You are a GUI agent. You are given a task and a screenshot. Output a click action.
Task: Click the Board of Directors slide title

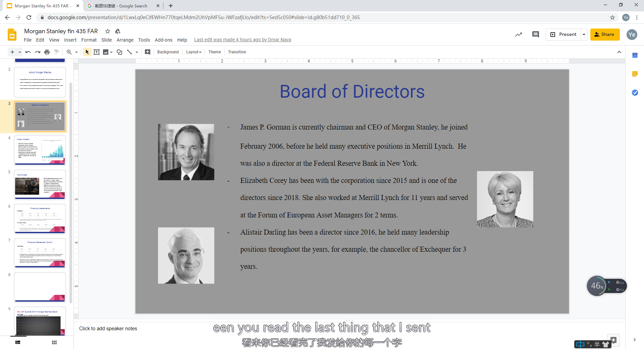(x=352, y=91)
